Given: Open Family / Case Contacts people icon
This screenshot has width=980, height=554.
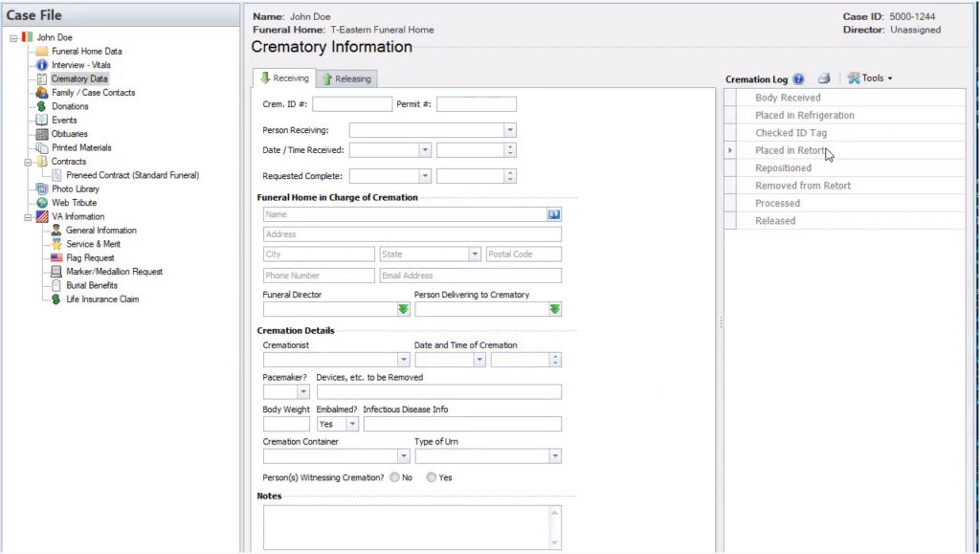Looking at the screenshot, I should tap(42, 93).
